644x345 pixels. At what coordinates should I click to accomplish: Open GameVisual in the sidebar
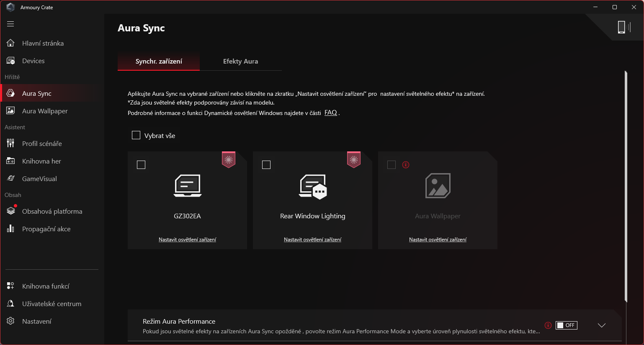point(52,179)
